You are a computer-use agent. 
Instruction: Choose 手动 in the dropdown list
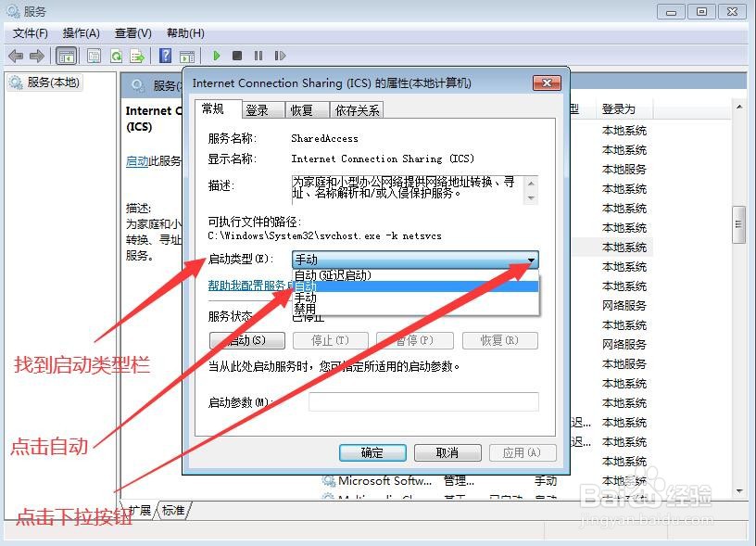[x=416, y=298]
